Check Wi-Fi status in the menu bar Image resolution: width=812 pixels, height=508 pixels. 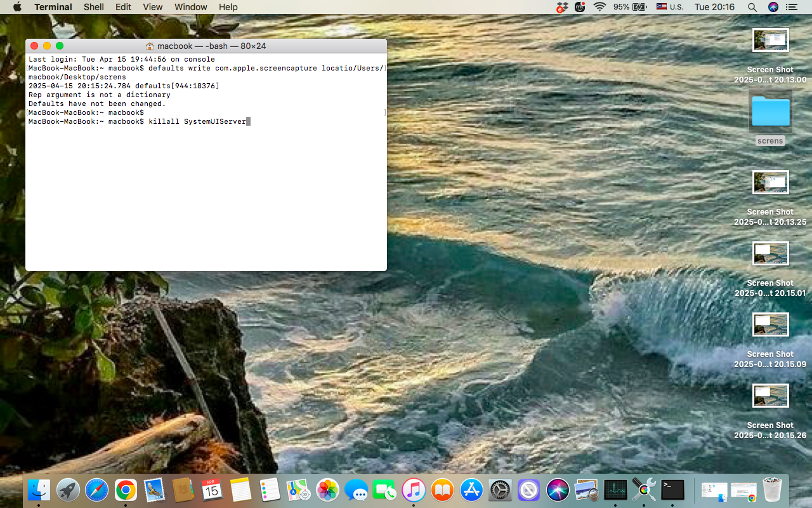click(x=599, y=7)
